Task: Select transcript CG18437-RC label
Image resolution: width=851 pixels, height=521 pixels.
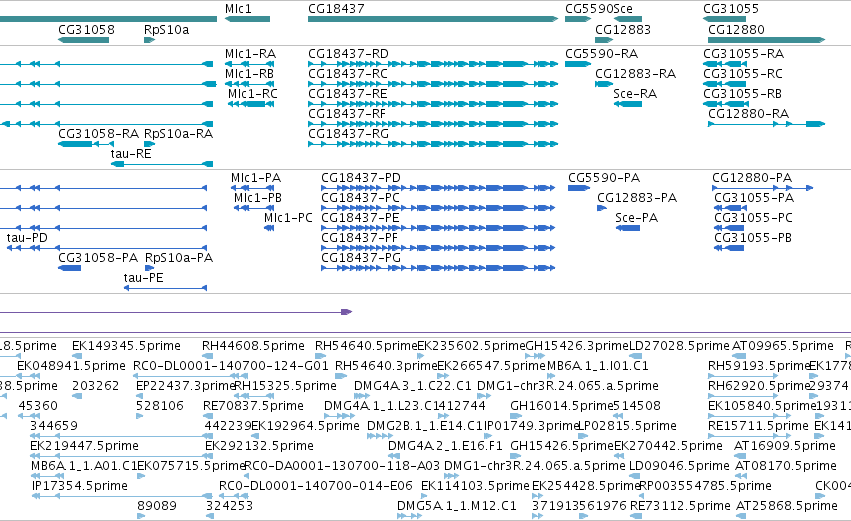Action: [x=348, y=74]
